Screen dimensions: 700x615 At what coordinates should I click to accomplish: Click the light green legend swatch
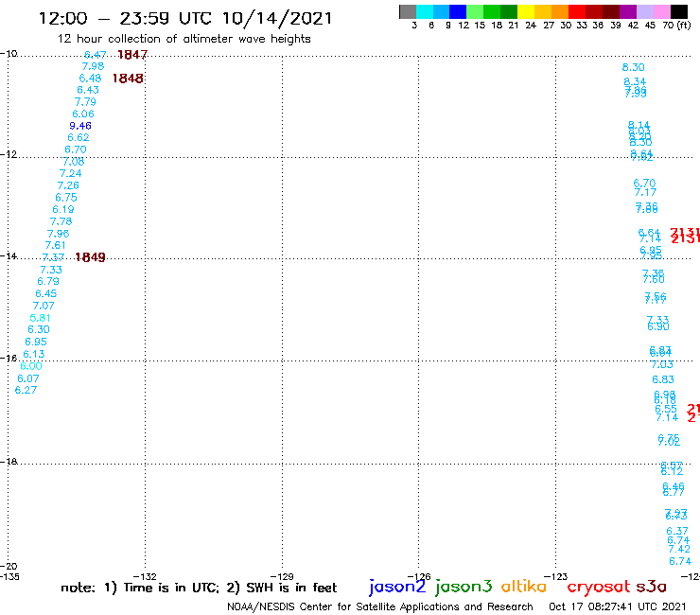475,11
